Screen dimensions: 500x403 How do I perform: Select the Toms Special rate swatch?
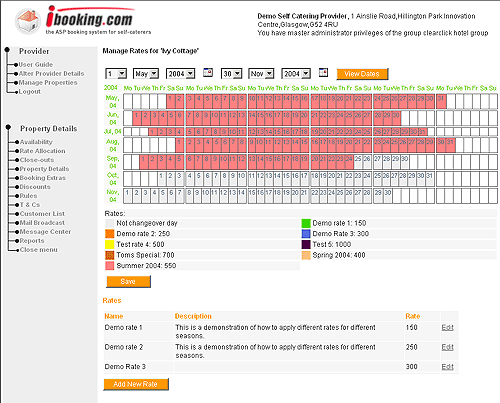tap(110, 255)
